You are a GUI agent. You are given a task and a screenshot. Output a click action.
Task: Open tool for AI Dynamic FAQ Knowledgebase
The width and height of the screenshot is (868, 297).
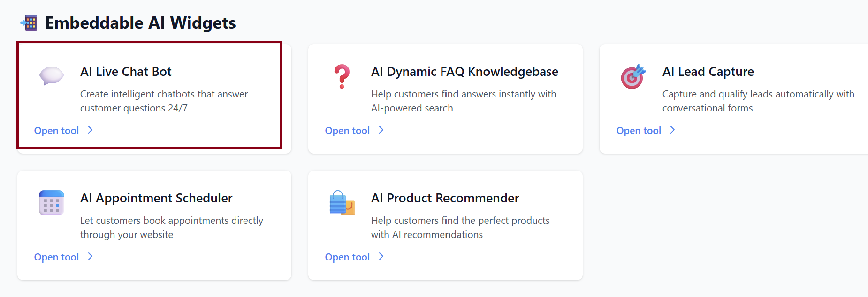coord(347,131)
